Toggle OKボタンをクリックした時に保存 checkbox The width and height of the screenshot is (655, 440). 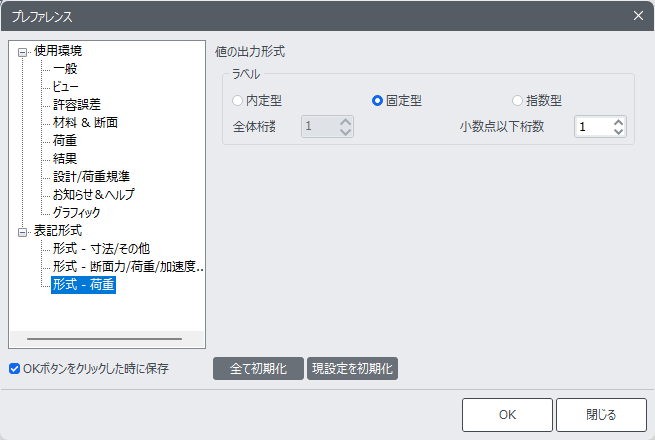tap(15, 369)
